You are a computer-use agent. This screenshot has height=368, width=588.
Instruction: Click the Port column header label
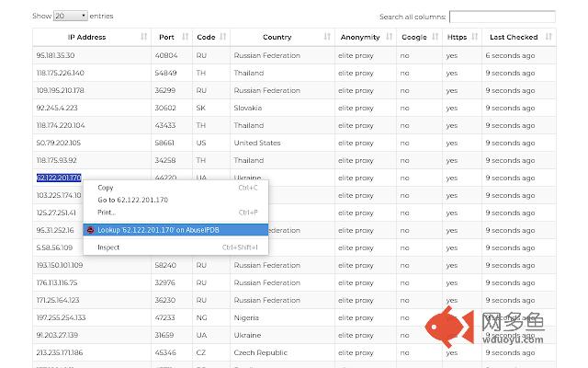pos(166,37)
